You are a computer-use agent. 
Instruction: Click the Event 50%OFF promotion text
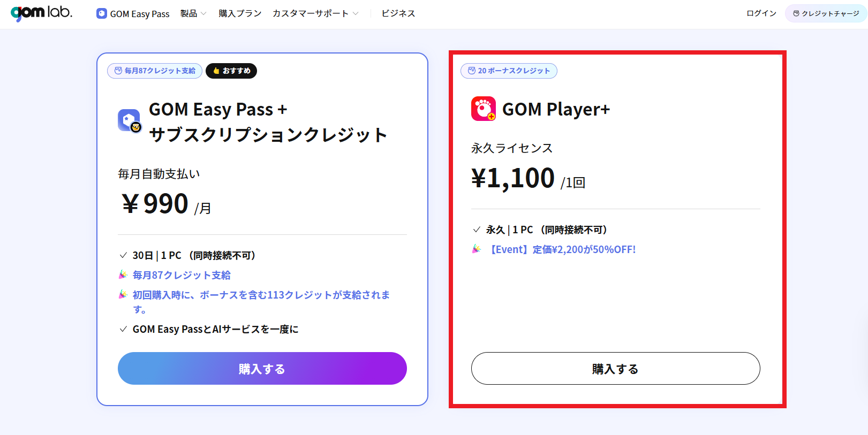(x=563, y=249)
